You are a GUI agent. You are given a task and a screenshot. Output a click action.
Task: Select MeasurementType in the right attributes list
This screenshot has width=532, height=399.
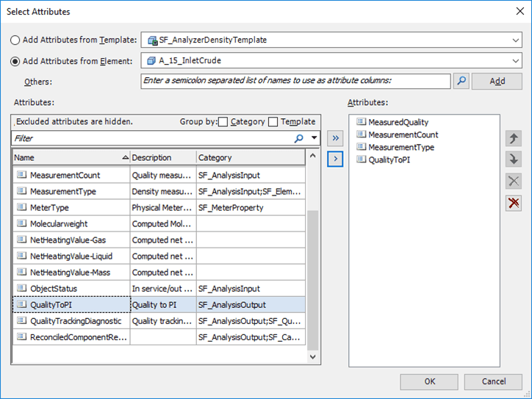401,147
